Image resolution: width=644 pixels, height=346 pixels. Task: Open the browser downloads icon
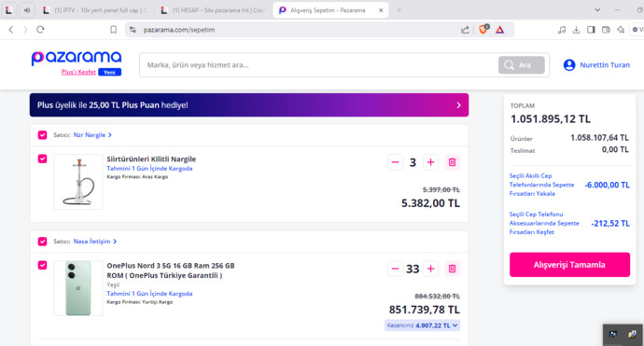(x=576, y=30)
